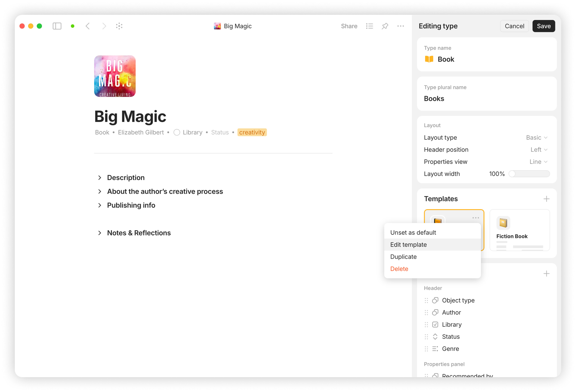Add a new template with plus icon
This screenshot has height=392, width=576.
(546, 199)
